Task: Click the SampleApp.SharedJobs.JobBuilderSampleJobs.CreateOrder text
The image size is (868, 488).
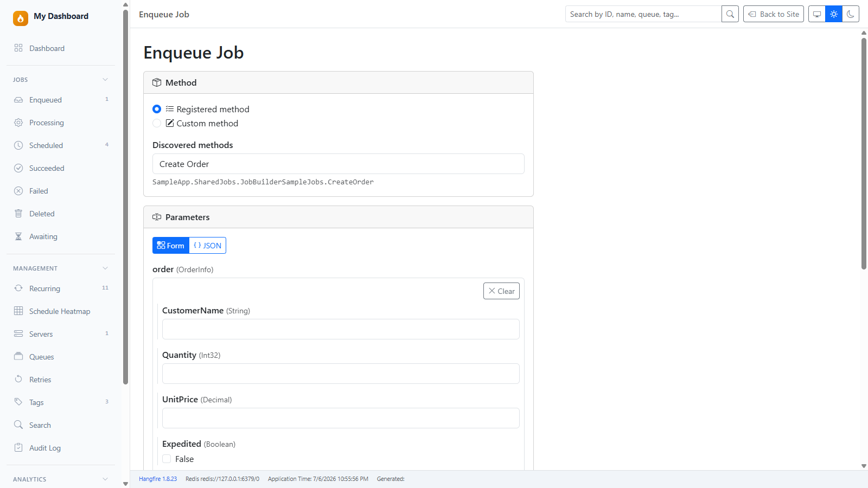Action: click(x=263, y=182)
